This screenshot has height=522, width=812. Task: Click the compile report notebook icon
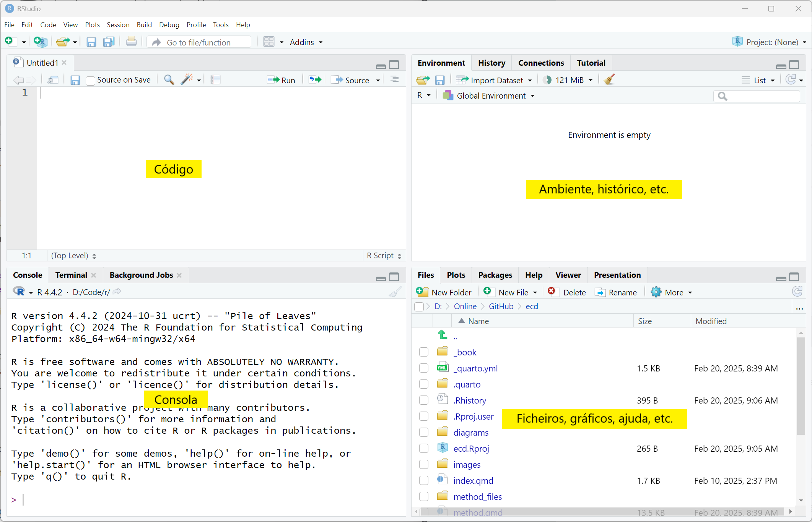coord(216,79)
